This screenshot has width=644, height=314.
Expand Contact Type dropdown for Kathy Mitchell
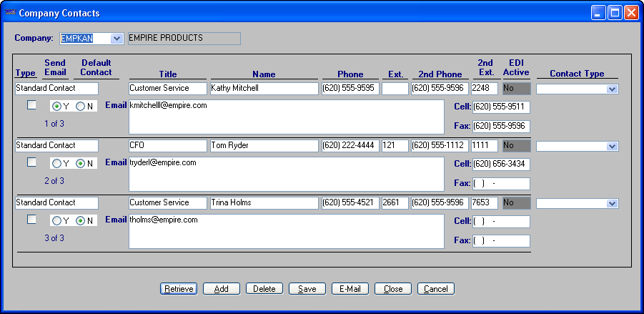tap(612, 89)
